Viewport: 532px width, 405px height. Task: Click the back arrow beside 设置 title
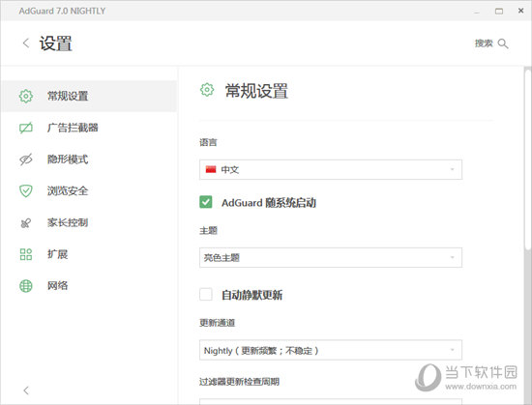(x=26, y=43)
